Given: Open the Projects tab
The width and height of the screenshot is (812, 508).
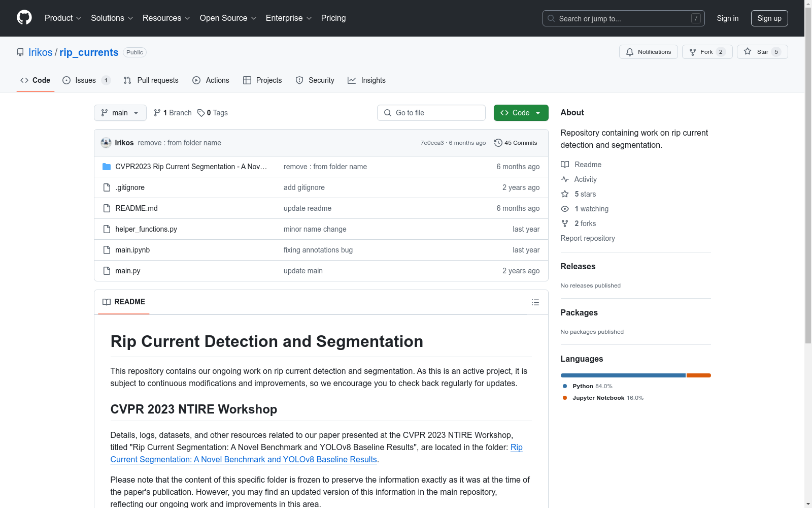Looking at the screenshot, I should click(262, 80).
